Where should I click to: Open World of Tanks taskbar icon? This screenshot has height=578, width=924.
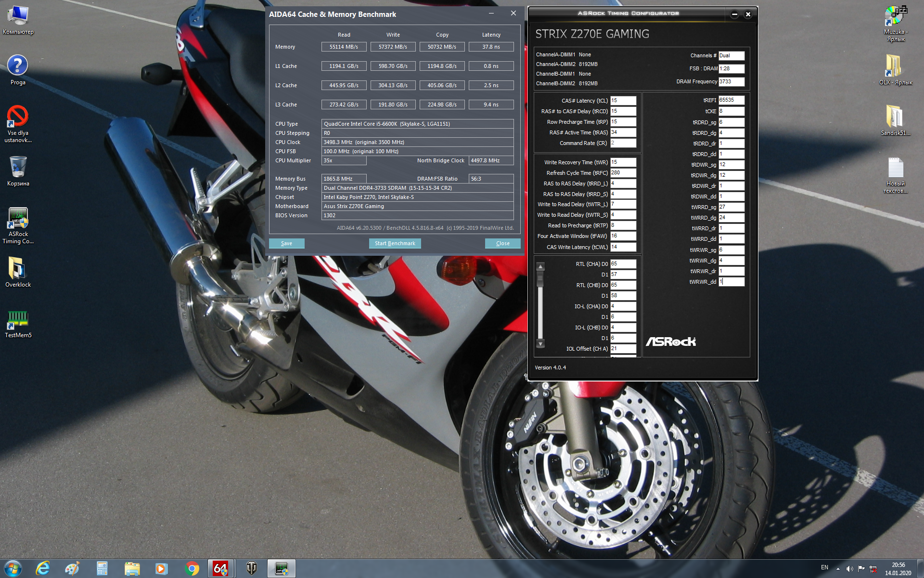pyautogui.click(x=252, y=568)
